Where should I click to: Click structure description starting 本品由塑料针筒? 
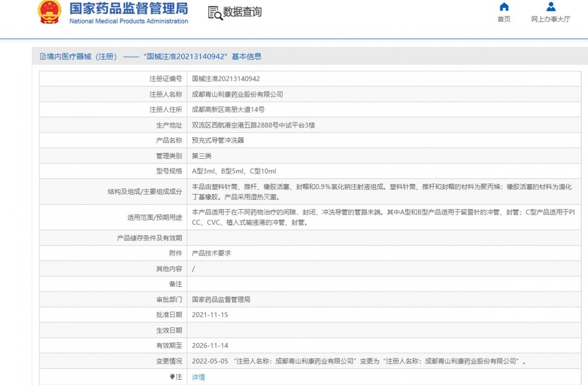point(382,192)
